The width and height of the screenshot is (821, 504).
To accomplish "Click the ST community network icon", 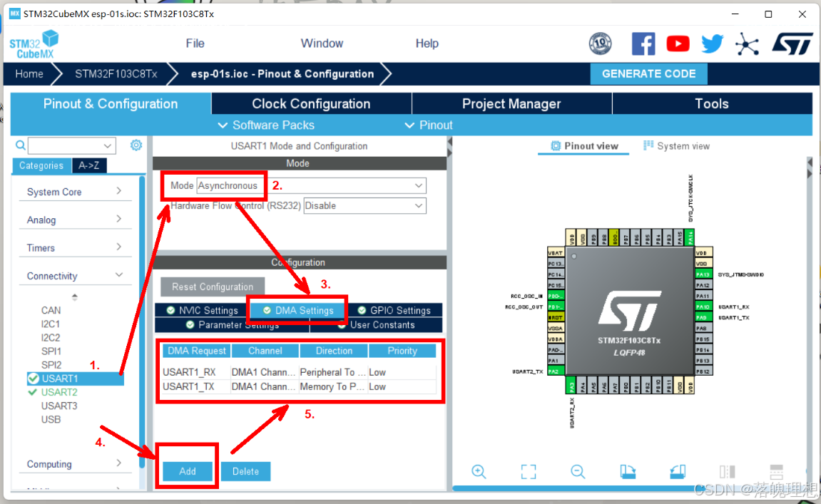I will 747,44.
